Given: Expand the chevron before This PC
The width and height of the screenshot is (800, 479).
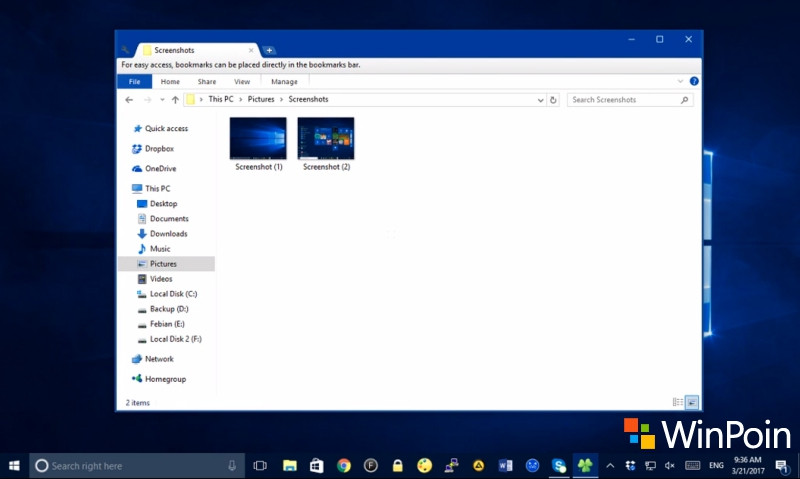Looking at the screenshot, I should point(201,99).
